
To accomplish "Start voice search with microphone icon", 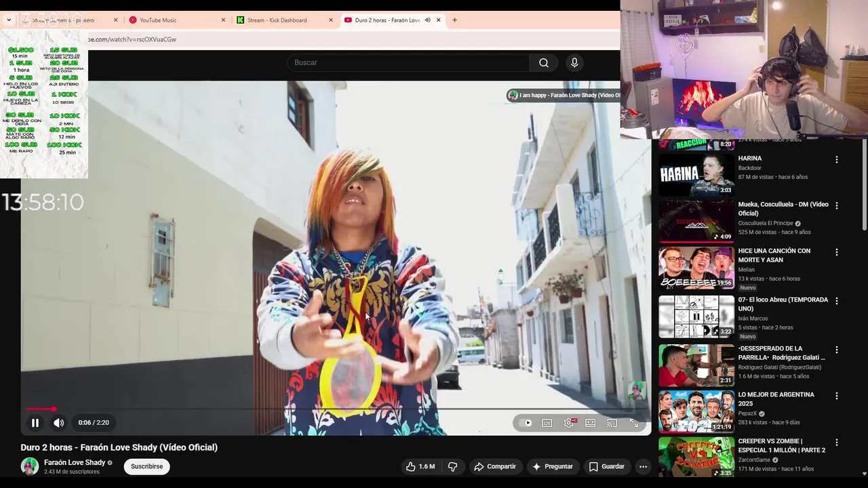I will click(x=574, y=62).
